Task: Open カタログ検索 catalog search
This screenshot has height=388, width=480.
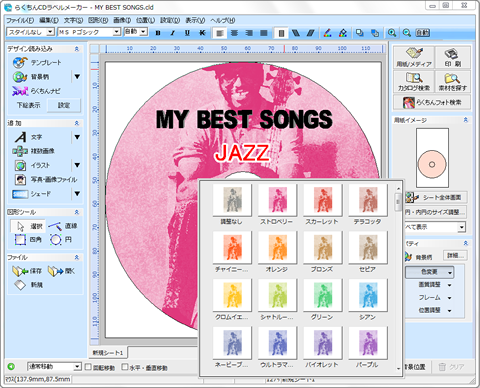Action: [x=414, y=82]
